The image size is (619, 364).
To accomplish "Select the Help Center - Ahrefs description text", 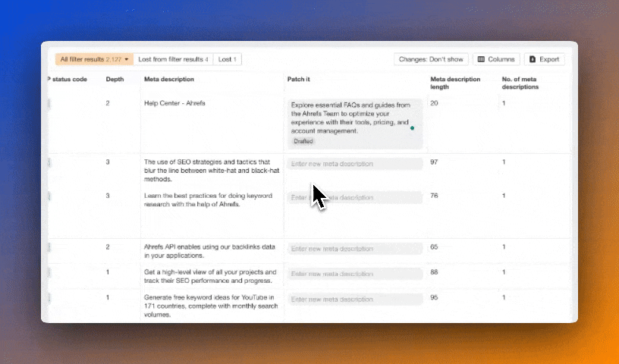I will pyautogui.click(x=174, y=103).
